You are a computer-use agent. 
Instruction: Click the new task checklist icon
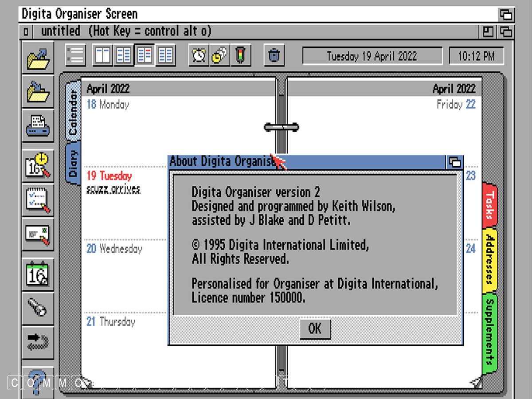[x=38, y=199]
